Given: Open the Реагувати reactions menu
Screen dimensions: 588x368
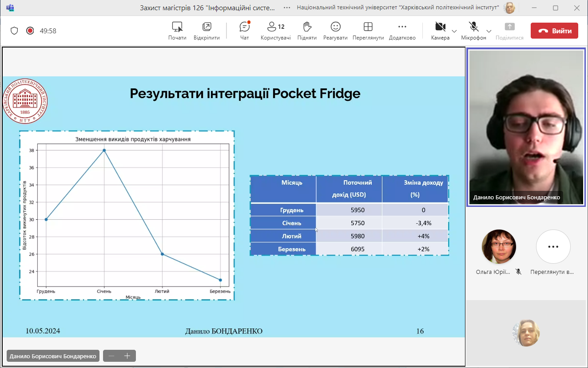Looking at the screenshot, I should [x=335, y=31].
